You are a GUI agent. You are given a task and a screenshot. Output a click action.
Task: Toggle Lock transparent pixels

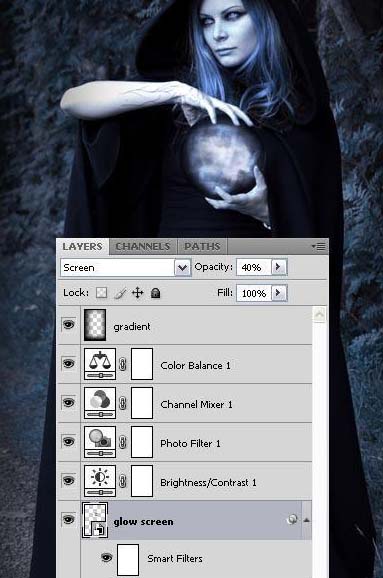(x=101, y=293)
